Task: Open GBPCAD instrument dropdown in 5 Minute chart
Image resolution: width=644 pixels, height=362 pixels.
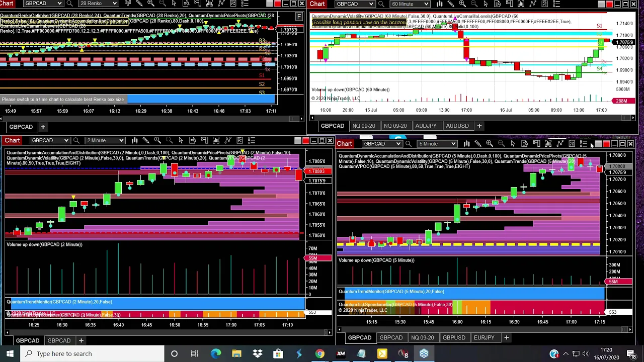Action: coord(381,144)
